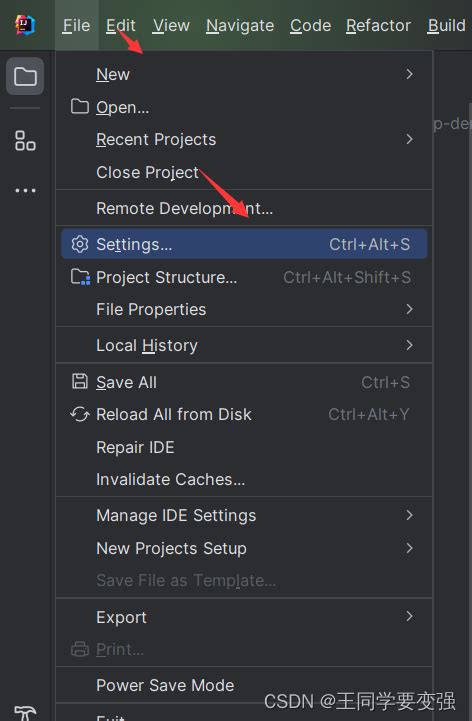Image resolution: width=472 pixels, height=721 pixels.
Task: Open the Navigate menu
Action: (240, 25)
